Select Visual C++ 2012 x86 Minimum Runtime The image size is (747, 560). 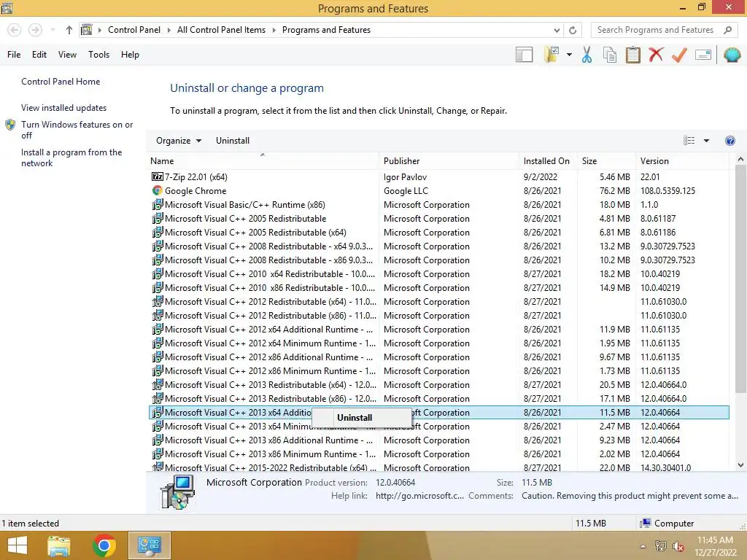(438, 371)
